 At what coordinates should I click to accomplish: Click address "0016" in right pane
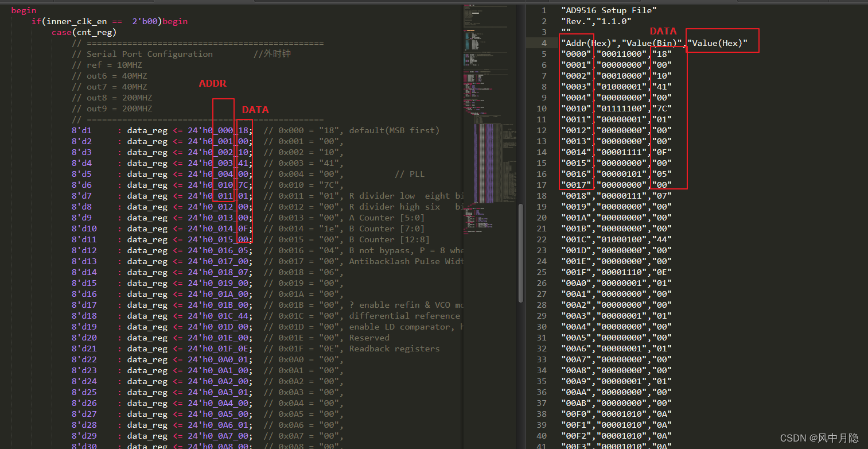576,174
